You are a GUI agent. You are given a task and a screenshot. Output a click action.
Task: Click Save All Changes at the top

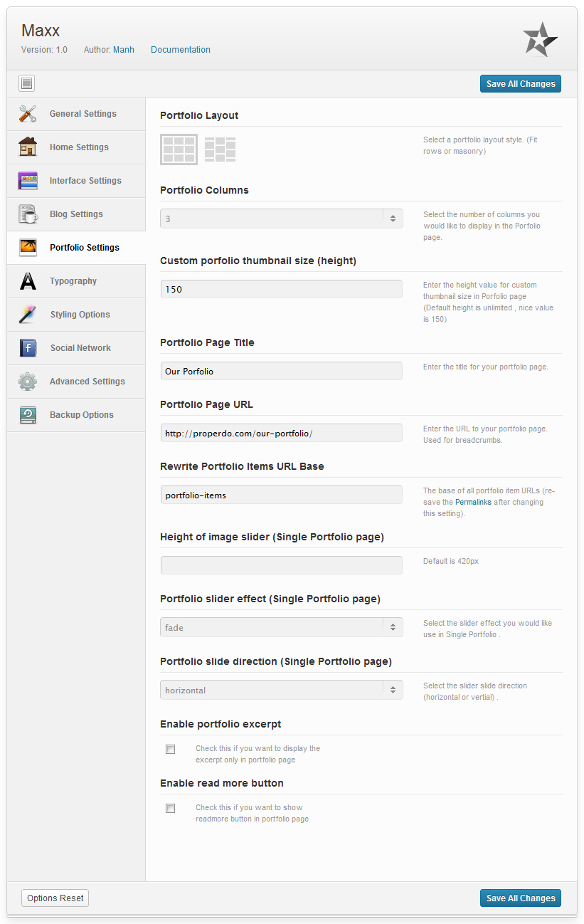tap(521, 83)
